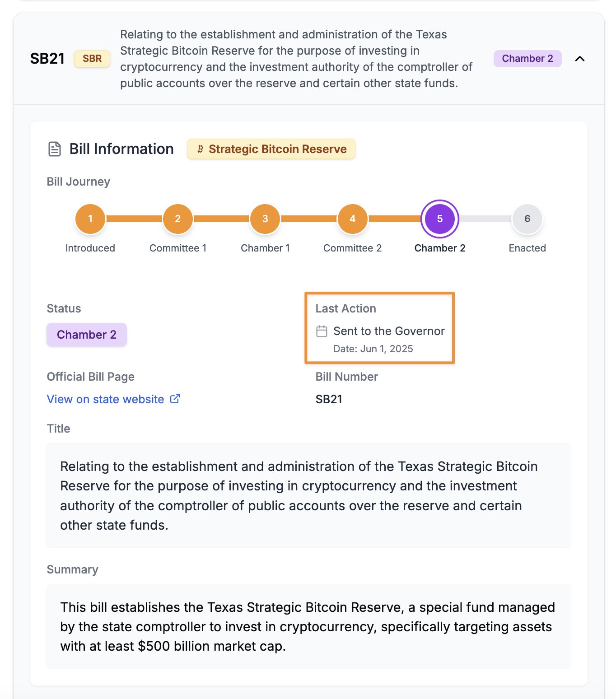This screenshot has height=699, width=616.
Task: Select step 1 Introduced circle
Action: coord(90,219)
